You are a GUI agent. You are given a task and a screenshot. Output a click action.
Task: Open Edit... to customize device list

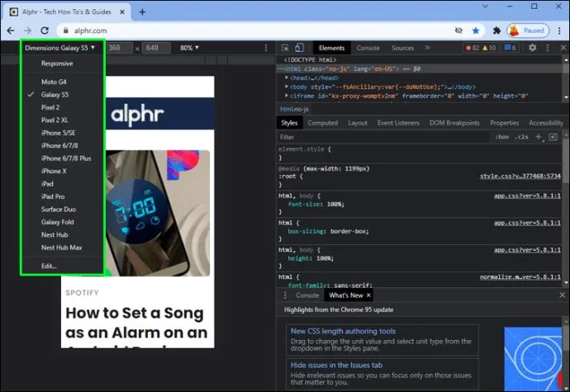tap(49, 266)
